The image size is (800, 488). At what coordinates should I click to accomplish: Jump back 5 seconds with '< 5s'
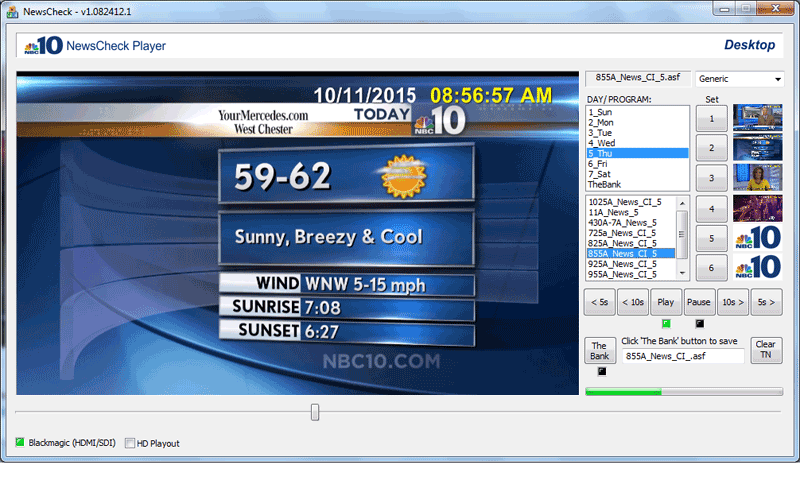(x=599, y=302)
